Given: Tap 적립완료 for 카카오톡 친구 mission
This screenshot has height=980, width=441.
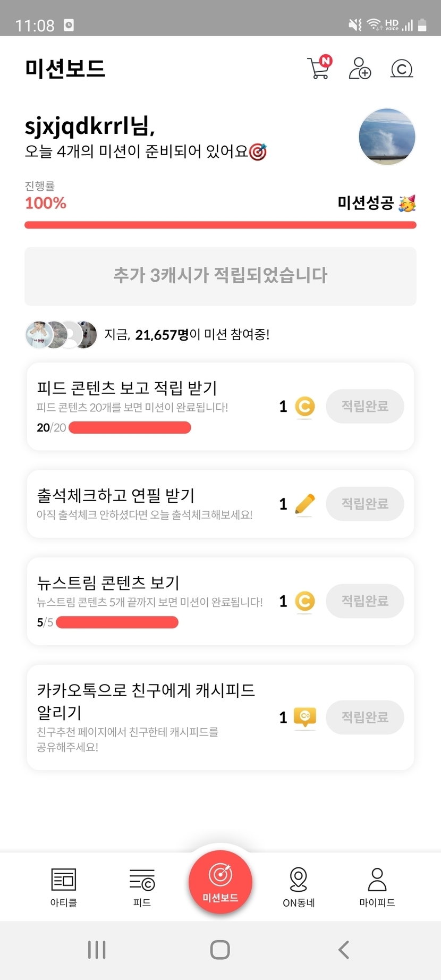Looking at the screenshot, I should coord(365,717).
